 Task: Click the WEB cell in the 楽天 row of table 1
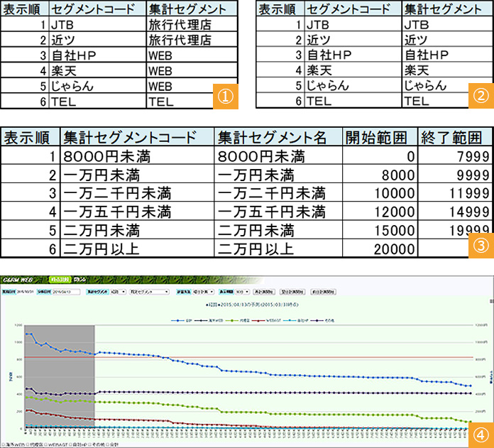(192, 70)
